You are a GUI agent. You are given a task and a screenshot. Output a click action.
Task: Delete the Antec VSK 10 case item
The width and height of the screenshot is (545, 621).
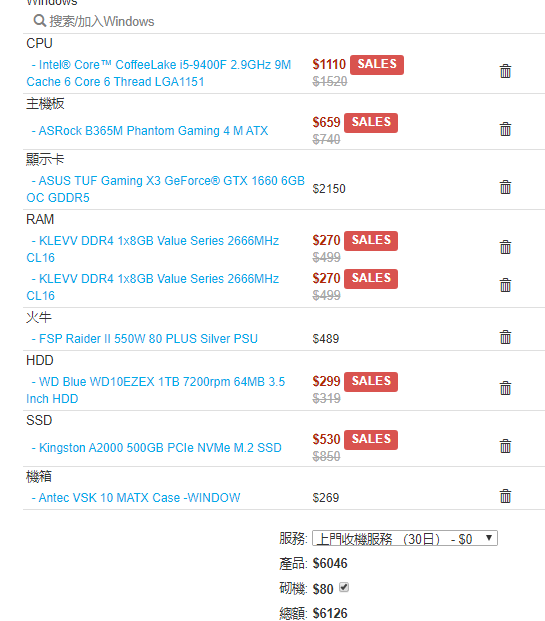(x=505, y=496)
